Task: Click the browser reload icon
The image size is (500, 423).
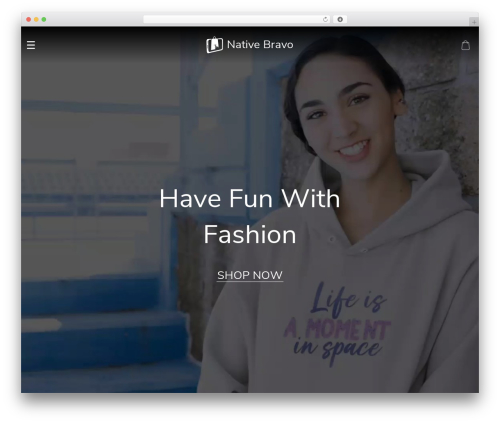Action: tap(325, 19)
